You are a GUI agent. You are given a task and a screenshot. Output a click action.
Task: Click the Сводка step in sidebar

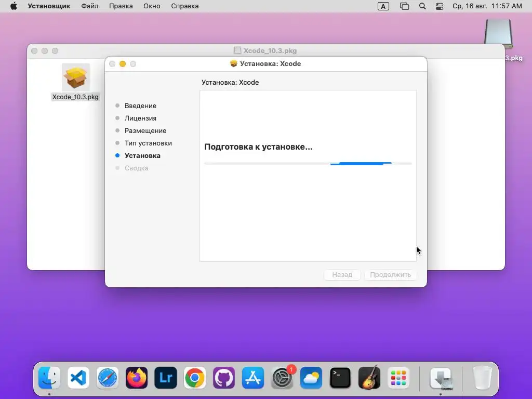point(136,168)
